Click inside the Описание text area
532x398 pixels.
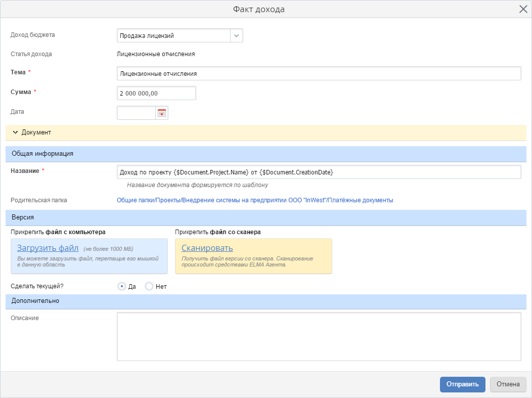[319, 336]
